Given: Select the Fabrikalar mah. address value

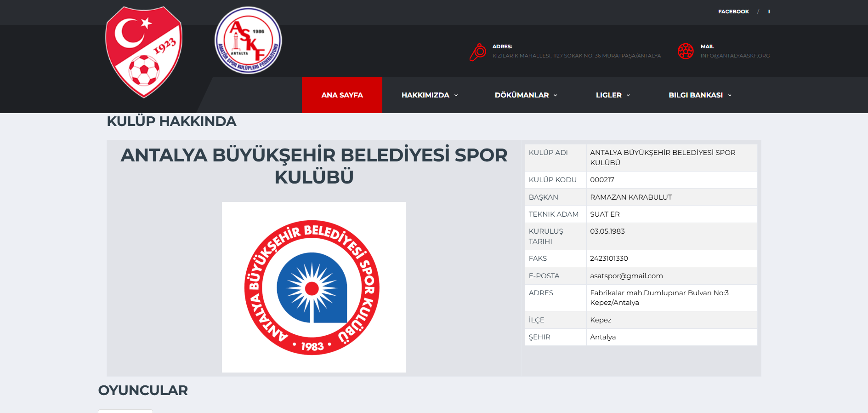Looking at the screenshot, I should (x=659, y=298).
